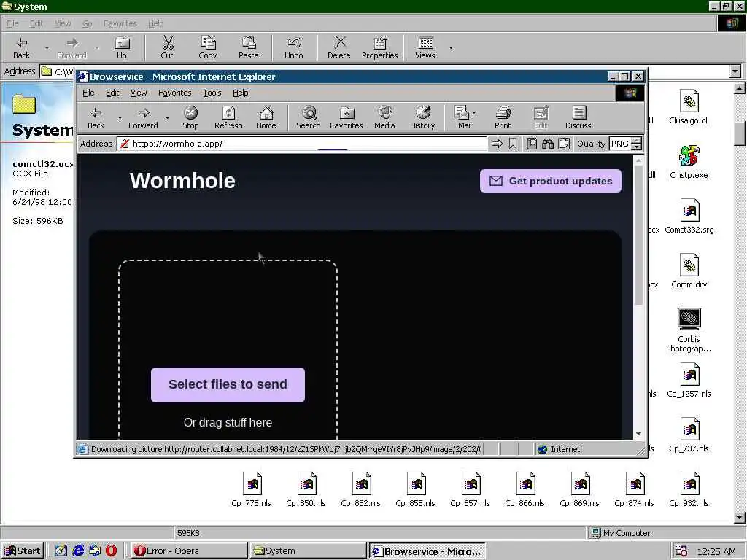Click Cut in the System window toolbar

167,47
